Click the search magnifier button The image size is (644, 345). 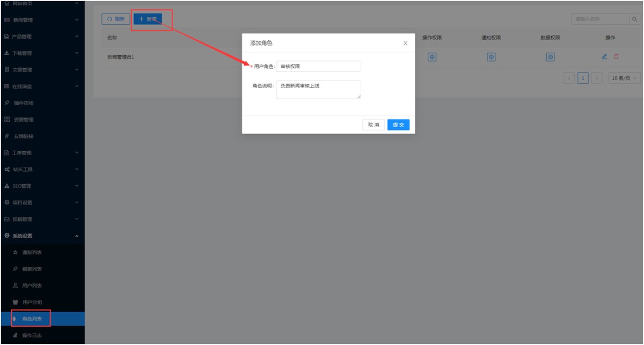(x=634, y=19)
